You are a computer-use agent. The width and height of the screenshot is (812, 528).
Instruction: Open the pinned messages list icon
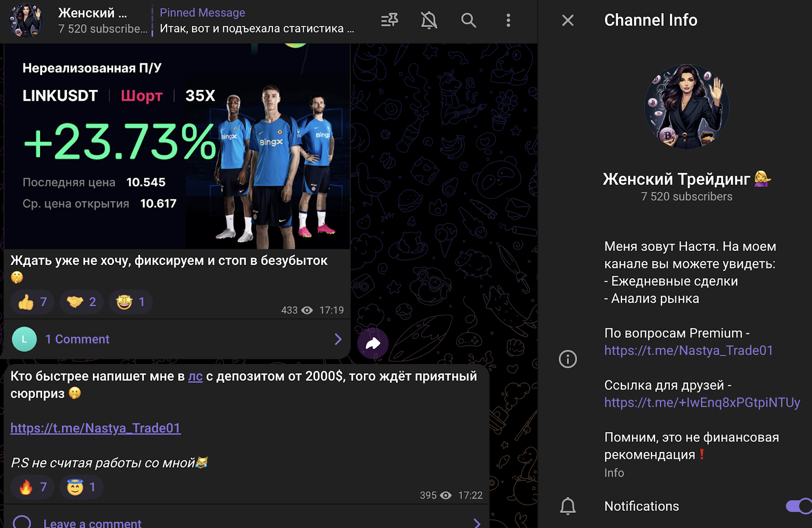coord(389,20)
